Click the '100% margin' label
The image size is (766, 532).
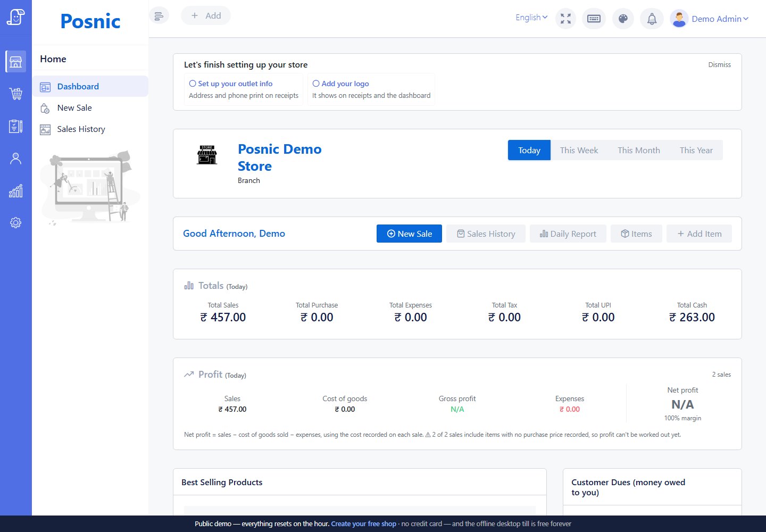(682, 418)
